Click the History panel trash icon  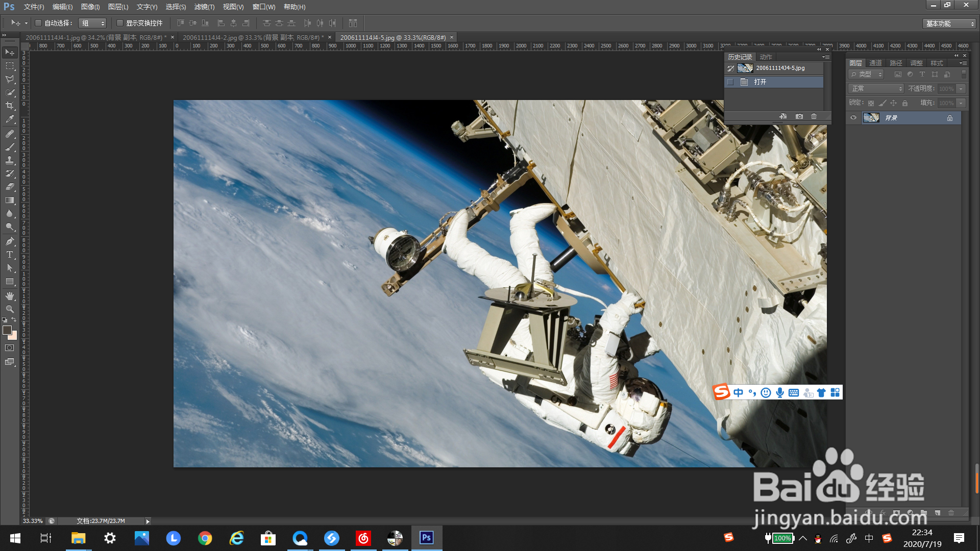point(814,116)
